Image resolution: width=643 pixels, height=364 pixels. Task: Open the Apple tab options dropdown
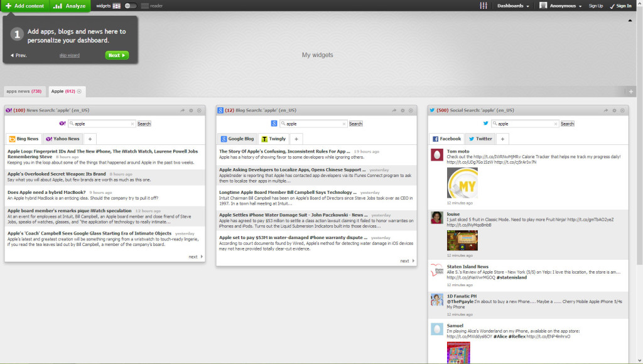[79, 92]
